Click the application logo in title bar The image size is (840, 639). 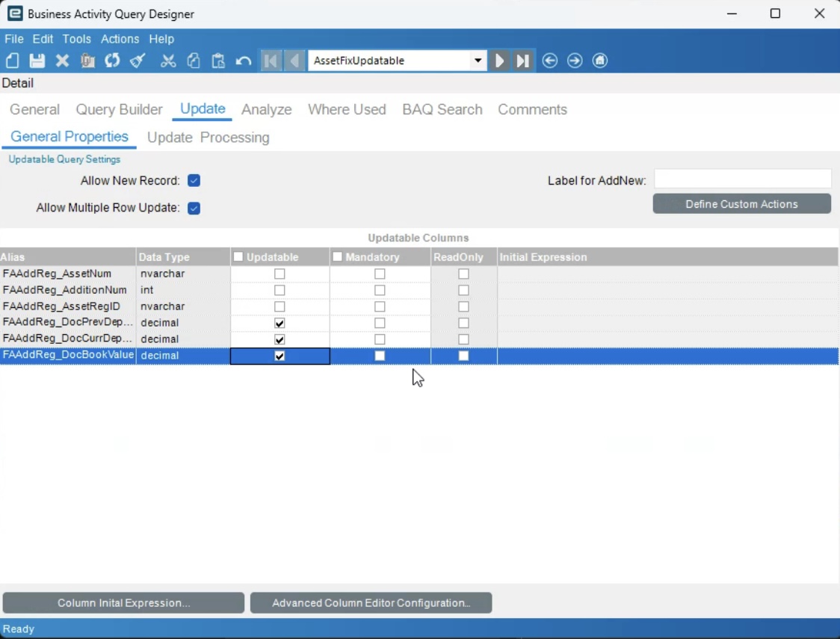pyautogui.click(x=15, y=13)
